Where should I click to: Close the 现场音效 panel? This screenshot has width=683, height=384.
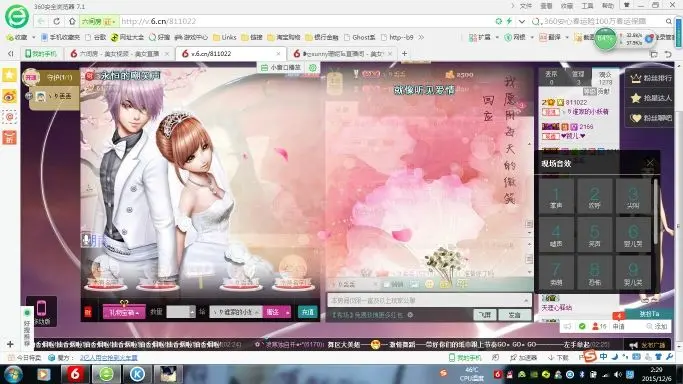(650, 163)
